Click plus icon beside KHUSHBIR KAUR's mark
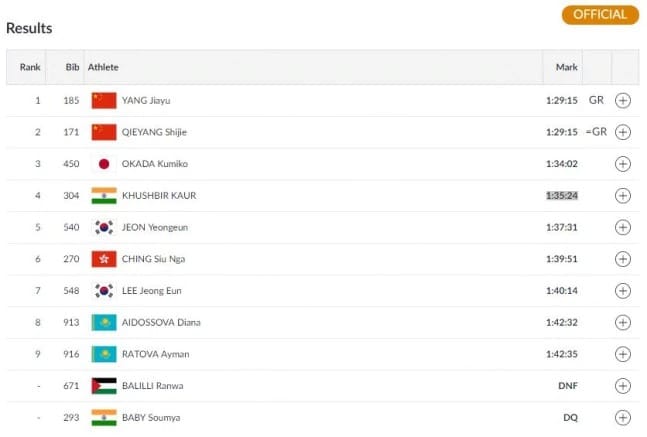This screenshot has height=437, width=647. 623,196
